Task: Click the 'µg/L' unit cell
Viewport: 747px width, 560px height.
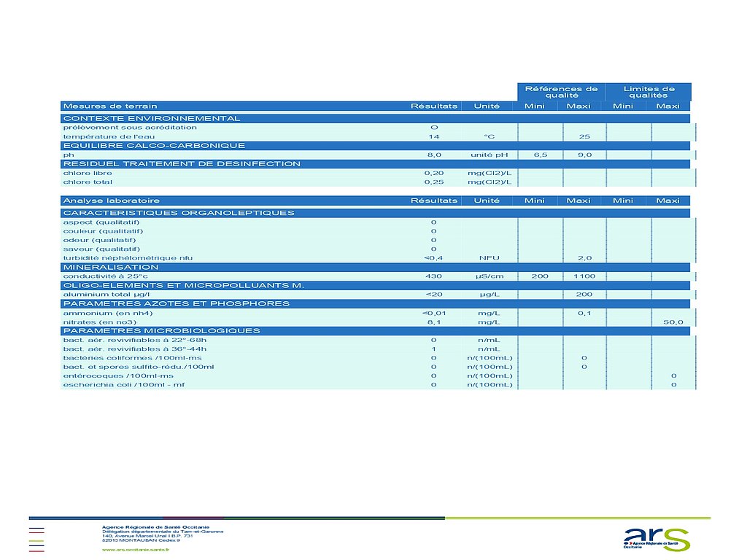Action: click(x=489, y=295)
